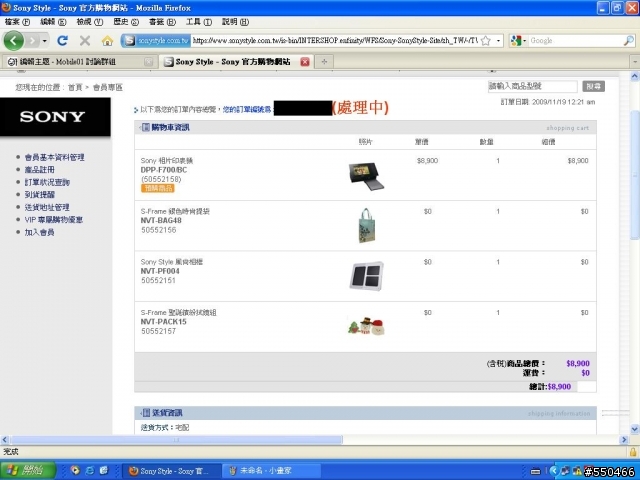Open 訂單狀況查詢 in sidebar

(x=47, y=182)
